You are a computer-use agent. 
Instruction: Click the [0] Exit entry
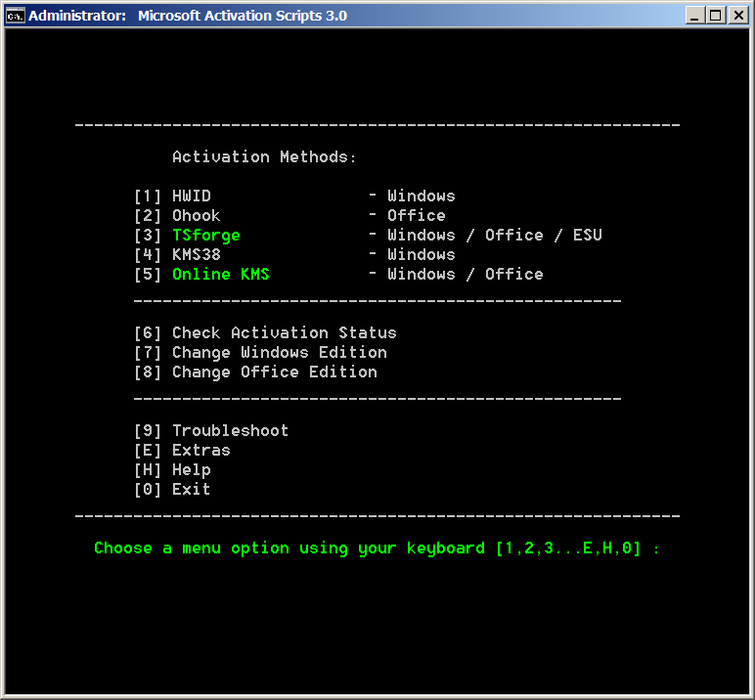(191, 490)
